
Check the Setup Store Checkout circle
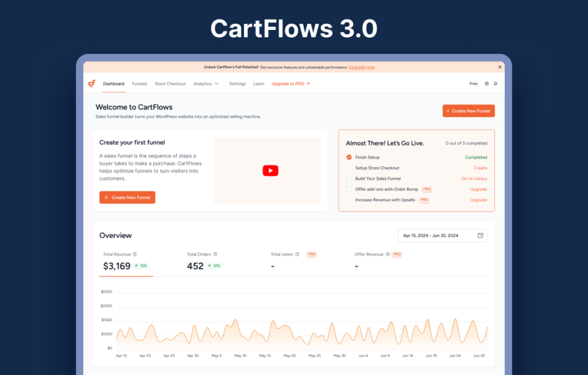(x=349, y=168)
